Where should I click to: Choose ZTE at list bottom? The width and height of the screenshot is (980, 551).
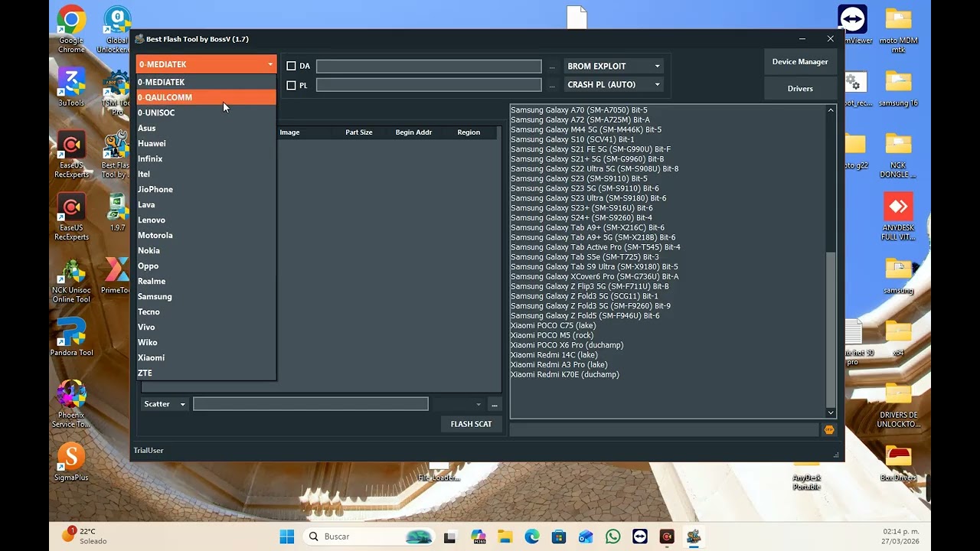[x=206, y=373]
